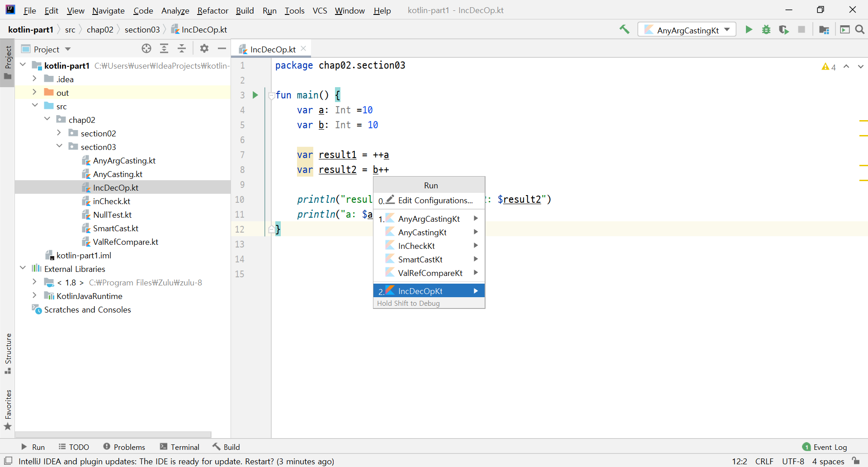Image resolution: width=868 pixels, height=467 pixels.
Task: Click the run gutter arrow beside fun main
Action: (255, 95)
